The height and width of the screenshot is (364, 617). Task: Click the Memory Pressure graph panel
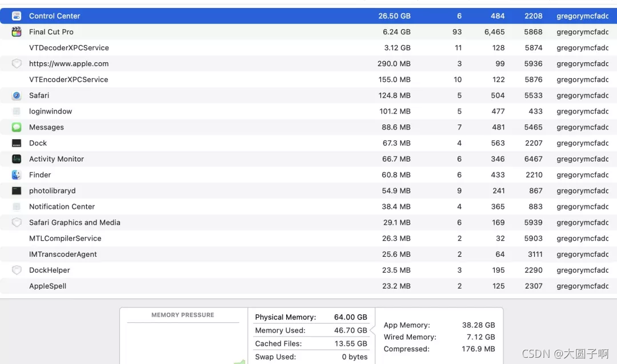[184, 336]
